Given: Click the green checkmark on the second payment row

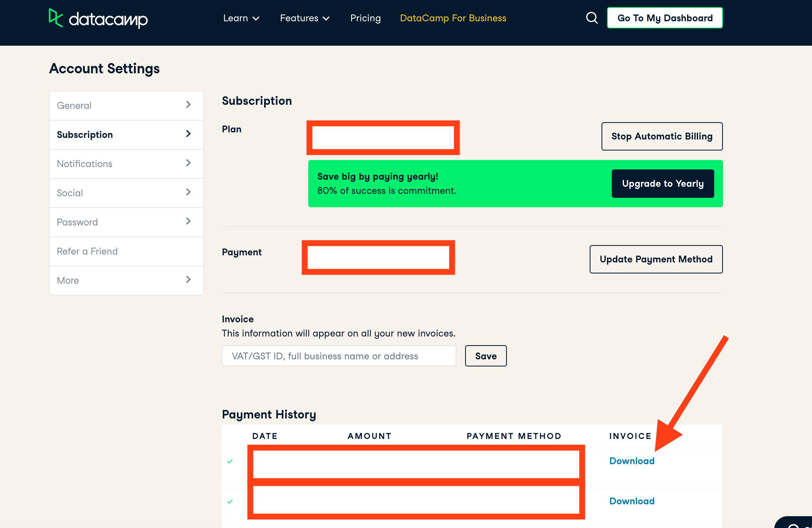Looking at the screenshot, I should coord(230,501).
